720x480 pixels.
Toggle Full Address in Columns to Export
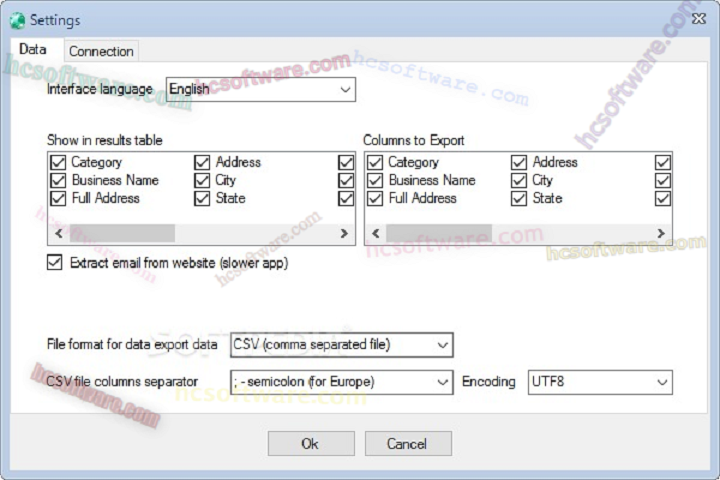375,198
